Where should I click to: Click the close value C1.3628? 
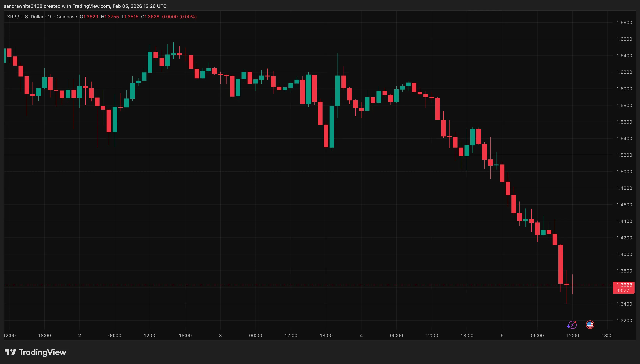(150, 17)
